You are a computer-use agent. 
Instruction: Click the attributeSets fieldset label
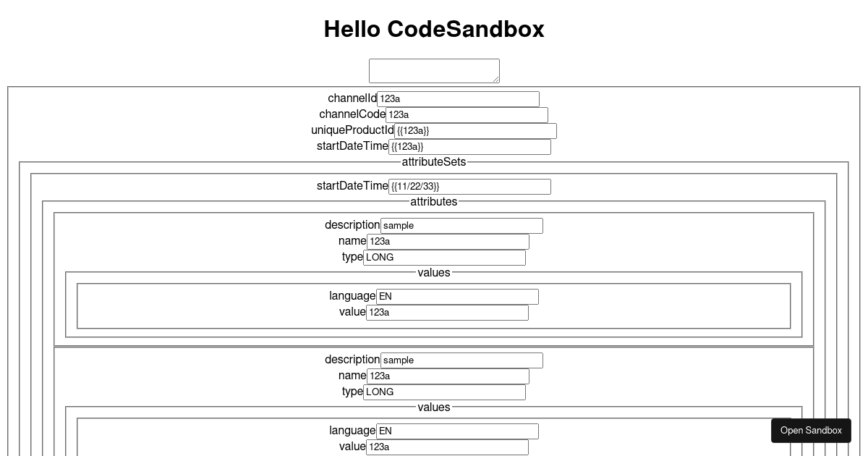click(433, 161)
